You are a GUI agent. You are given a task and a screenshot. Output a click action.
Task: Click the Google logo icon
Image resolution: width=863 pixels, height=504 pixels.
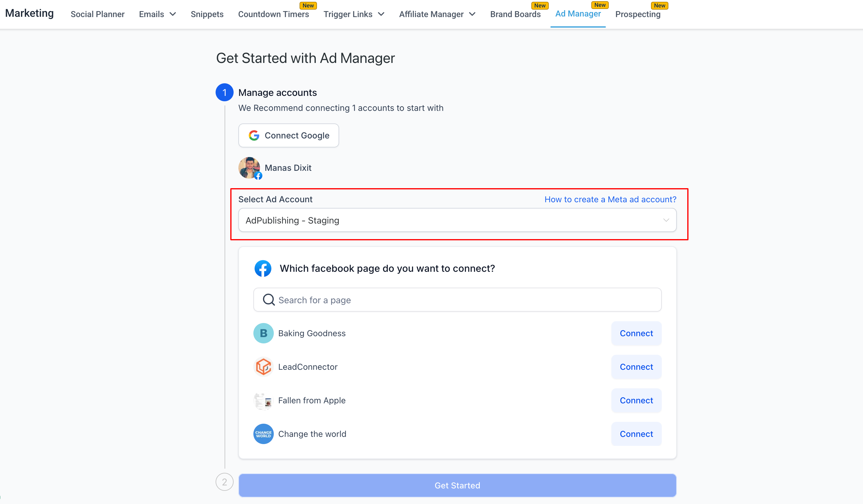tap(254, 135)
